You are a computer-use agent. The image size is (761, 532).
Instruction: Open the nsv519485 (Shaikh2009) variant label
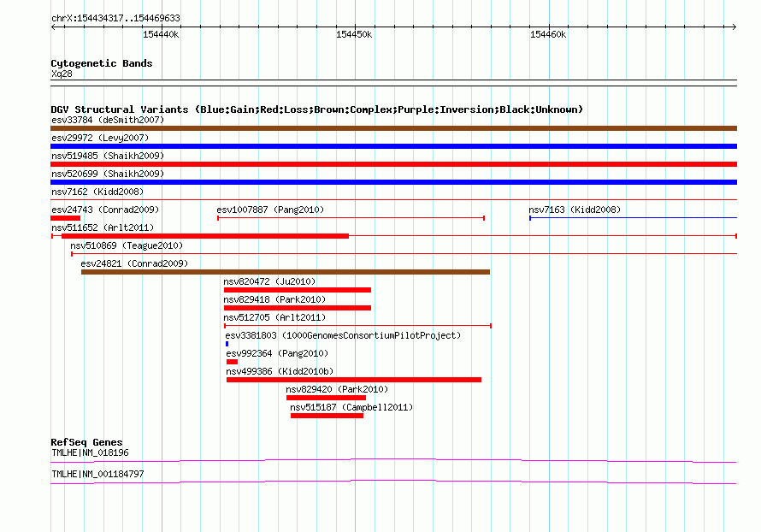point(108,156)
